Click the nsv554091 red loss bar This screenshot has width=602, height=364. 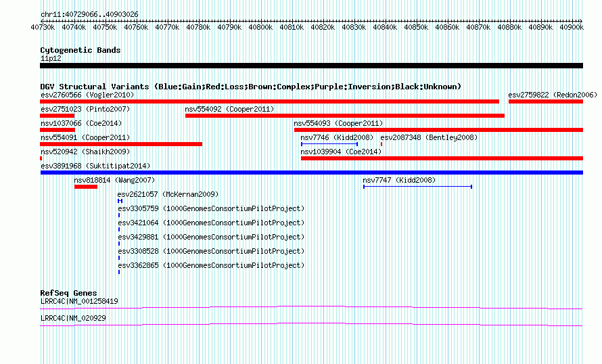121,144
